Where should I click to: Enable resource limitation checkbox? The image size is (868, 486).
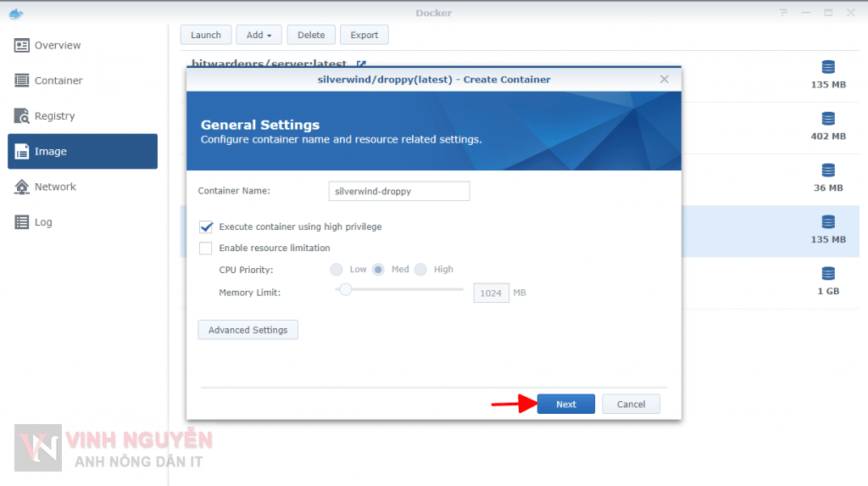click(x=206, y=249)
